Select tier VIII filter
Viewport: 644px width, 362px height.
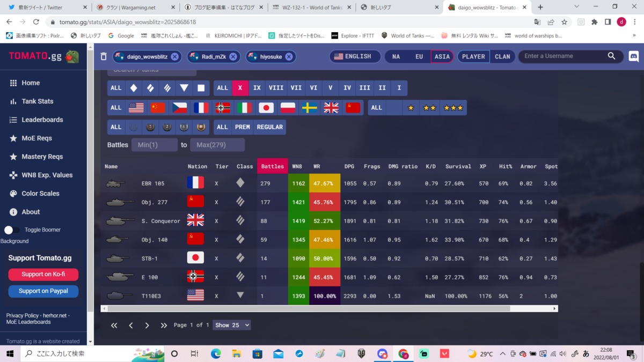click(x=276, y=88)
